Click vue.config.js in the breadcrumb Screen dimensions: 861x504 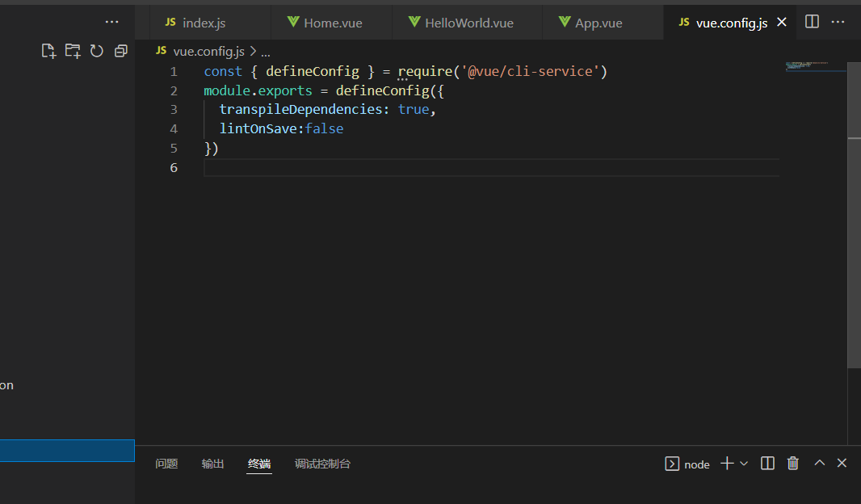coord(208,52)
